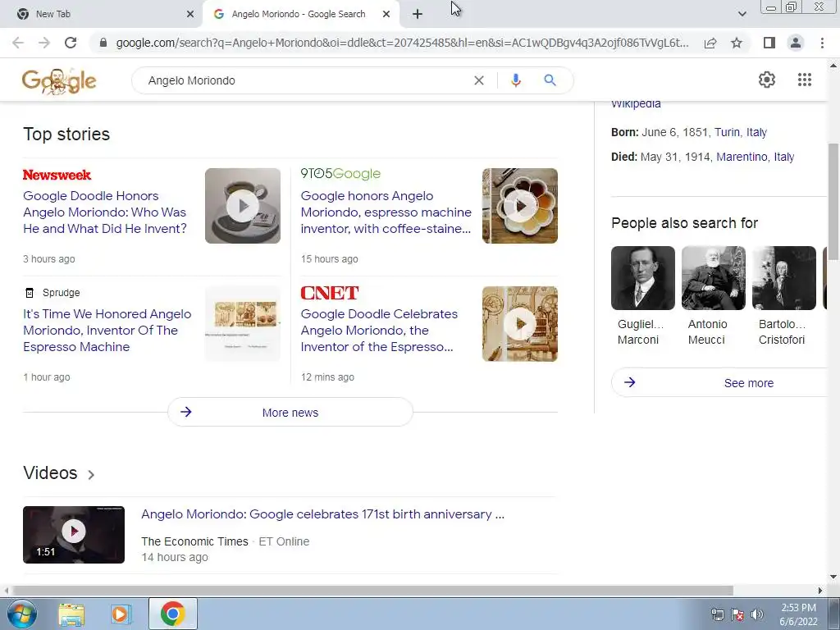This screenshot has width=840, height=630.
Task: Open Antonio Meucci portrait
Action: coord(714,278)
